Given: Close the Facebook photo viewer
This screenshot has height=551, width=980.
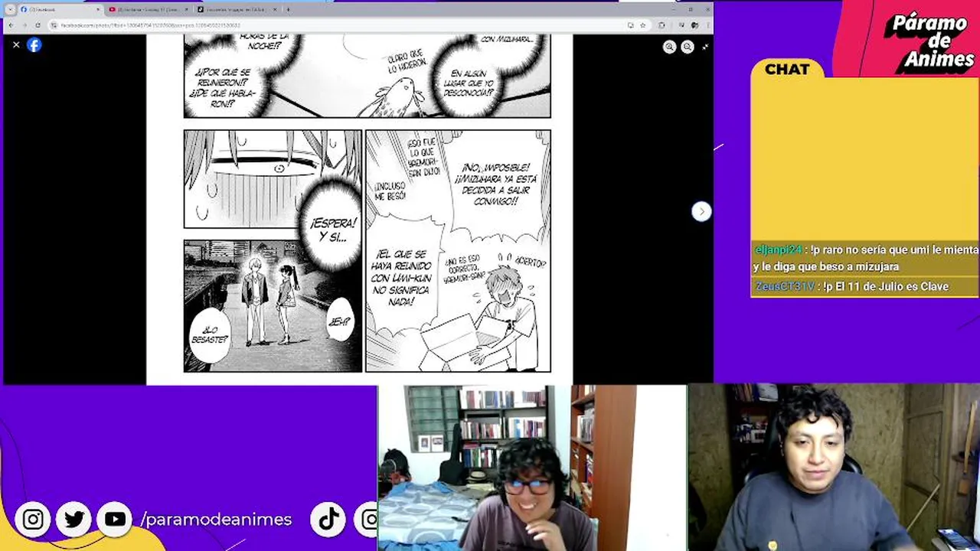Looking at the screenshot, I should (x=16, y=45).
